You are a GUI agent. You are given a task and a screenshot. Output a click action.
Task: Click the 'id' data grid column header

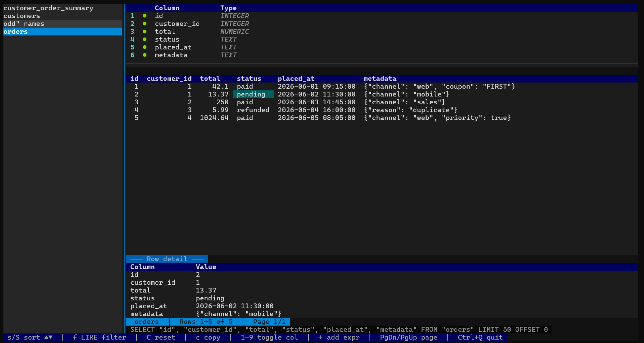[x=134, y=78]
